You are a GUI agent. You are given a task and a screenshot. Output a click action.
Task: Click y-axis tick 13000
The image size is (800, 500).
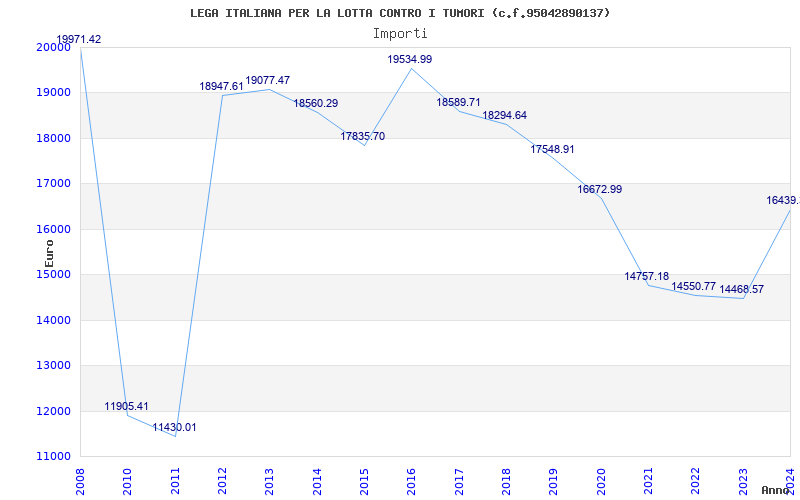pyautogui.click(x=53, y=366)
